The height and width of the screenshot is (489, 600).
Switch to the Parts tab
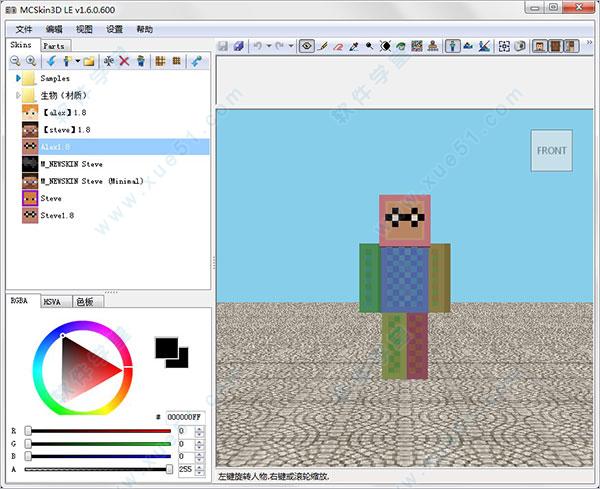point(55,45)
